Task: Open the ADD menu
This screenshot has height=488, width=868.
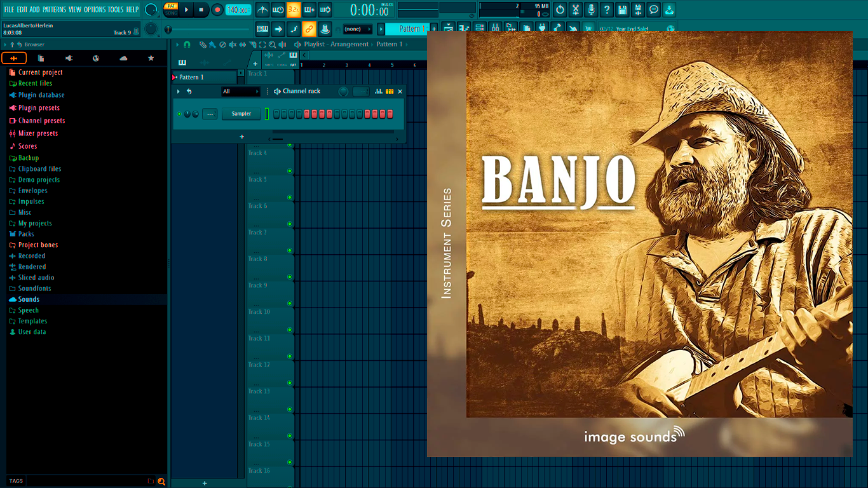Action: pyautogui.click(x=34, y=10)
